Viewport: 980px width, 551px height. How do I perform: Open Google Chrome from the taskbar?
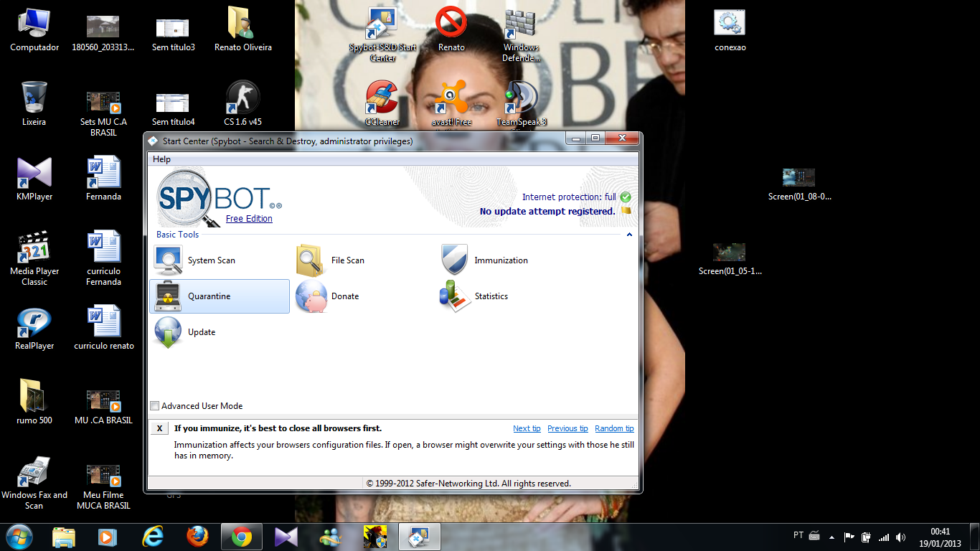pyautogui.click(x=242, y=537)
